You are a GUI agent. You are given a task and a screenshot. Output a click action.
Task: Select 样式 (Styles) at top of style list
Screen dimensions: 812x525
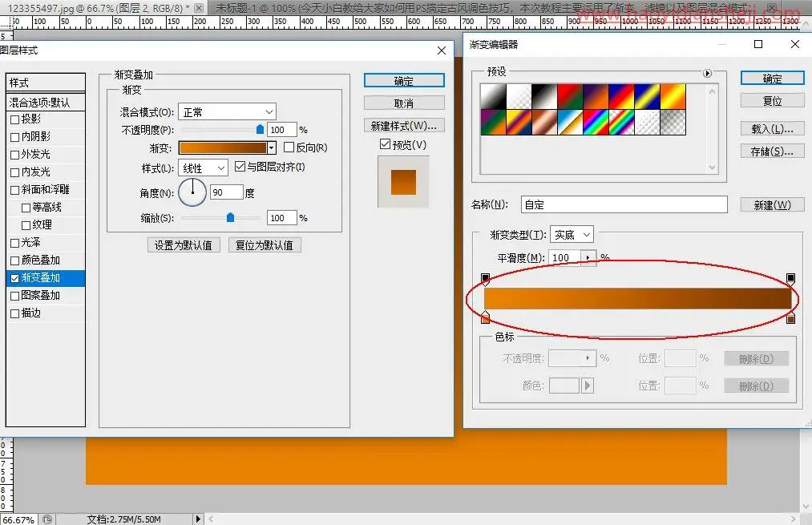click(46, 83)
